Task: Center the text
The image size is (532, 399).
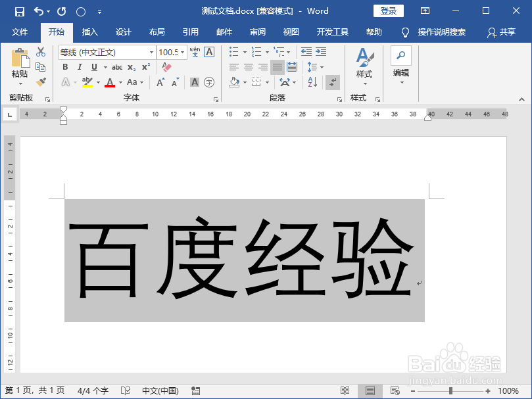Action: pyautogui.click(x=249, y=67)
